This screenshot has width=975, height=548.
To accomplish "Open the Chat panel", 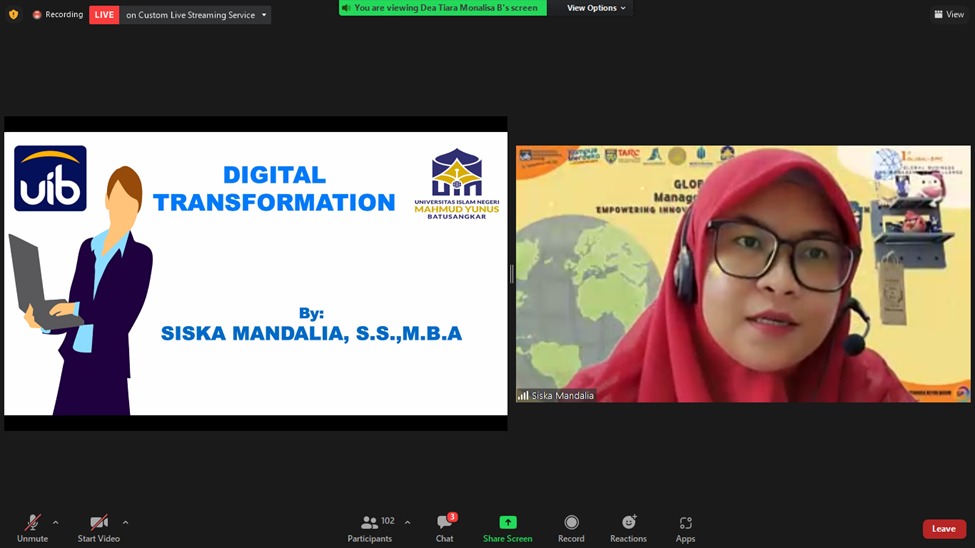I will click(x=445, y=528).
